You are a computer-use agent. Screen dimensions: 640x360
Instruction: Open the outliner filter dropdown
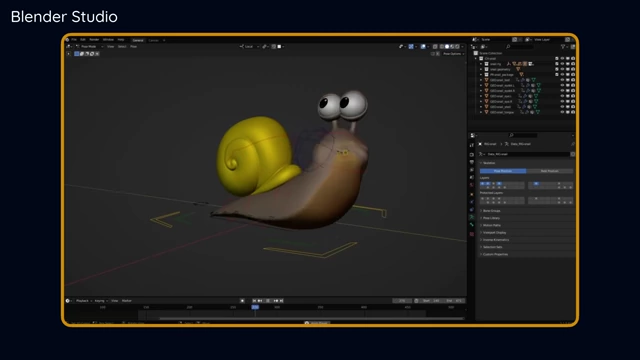pos(564,47)
